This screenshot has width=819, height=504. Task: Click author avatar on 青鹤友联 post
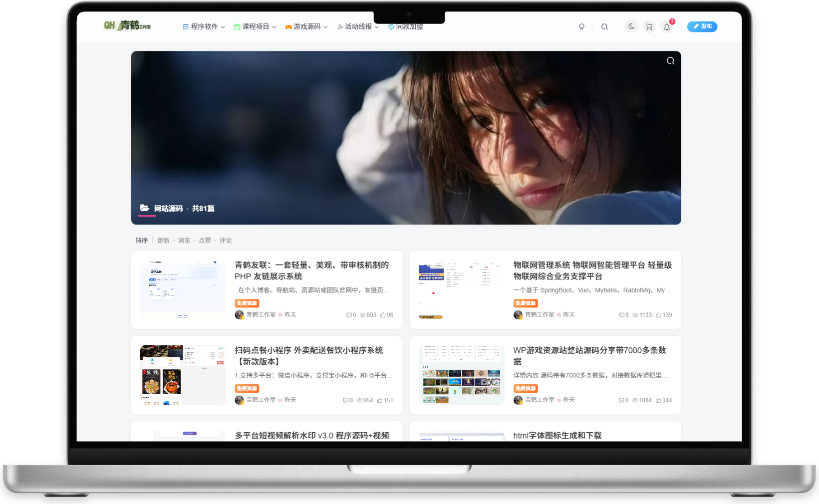240,315
